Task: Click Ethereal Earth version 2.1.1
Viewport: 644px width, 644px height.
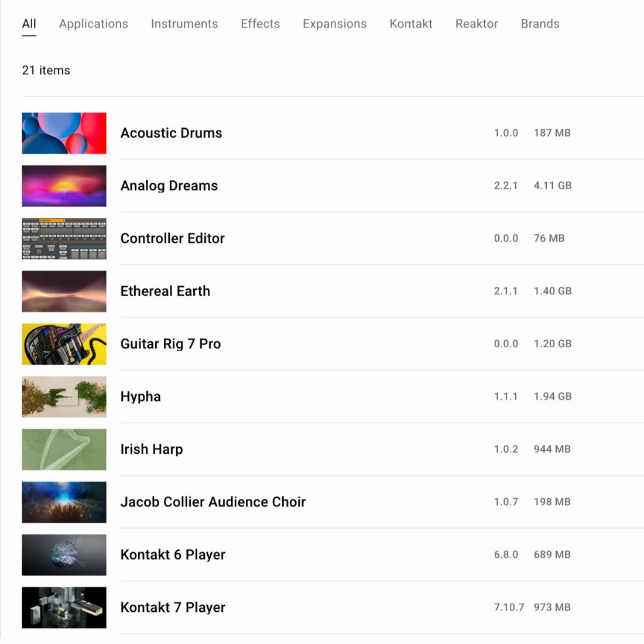Action: (x=506, y=291)
